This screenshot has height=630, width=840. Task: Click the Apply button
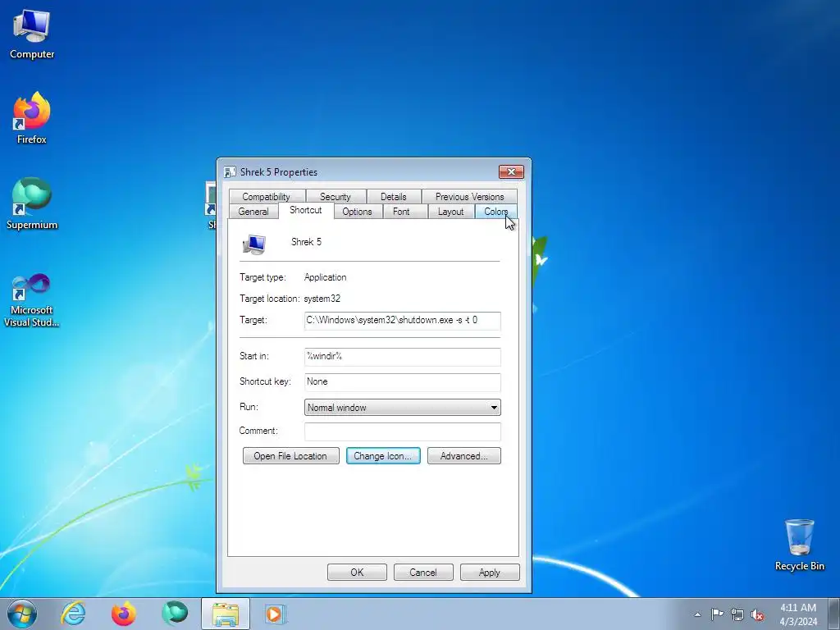tap(490, 572)
